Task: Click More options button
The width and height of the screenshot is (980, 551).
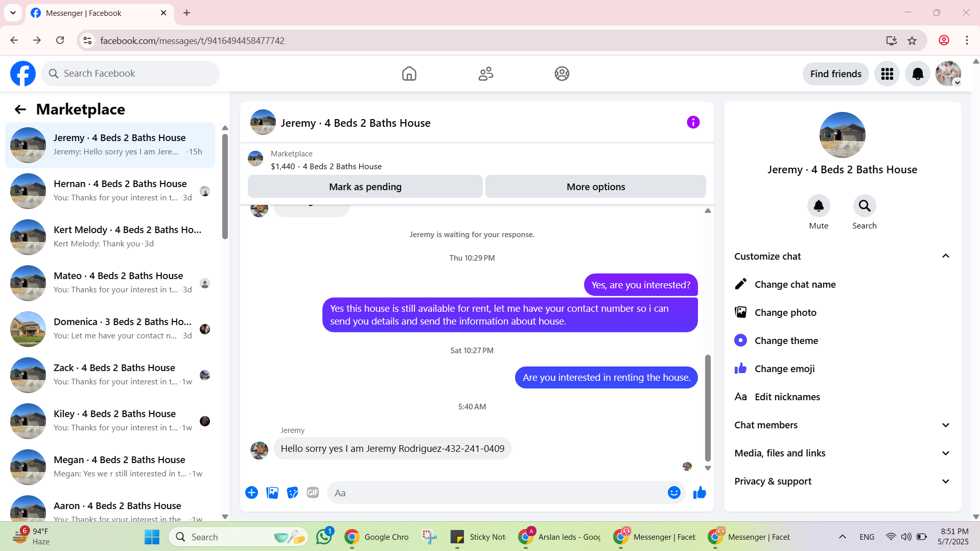Action: point(595,187)
